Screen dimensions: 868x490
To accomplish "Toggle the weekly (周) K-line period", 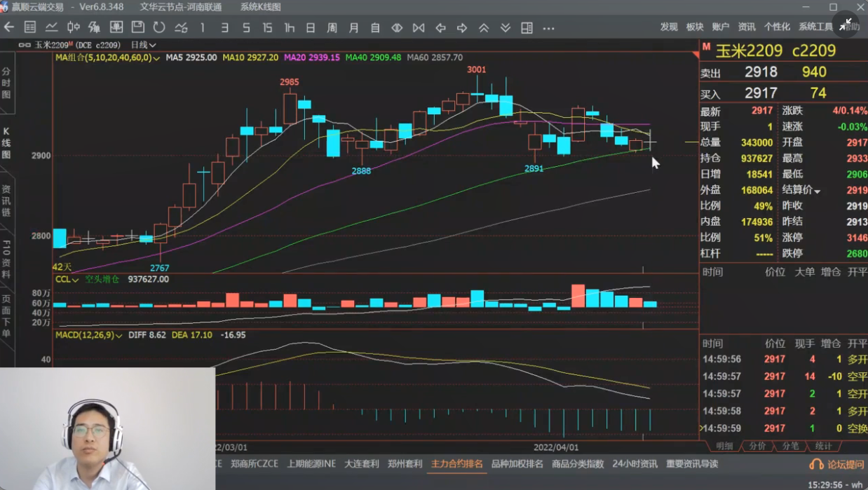I will pyautogui.click(x=332, y=28).
